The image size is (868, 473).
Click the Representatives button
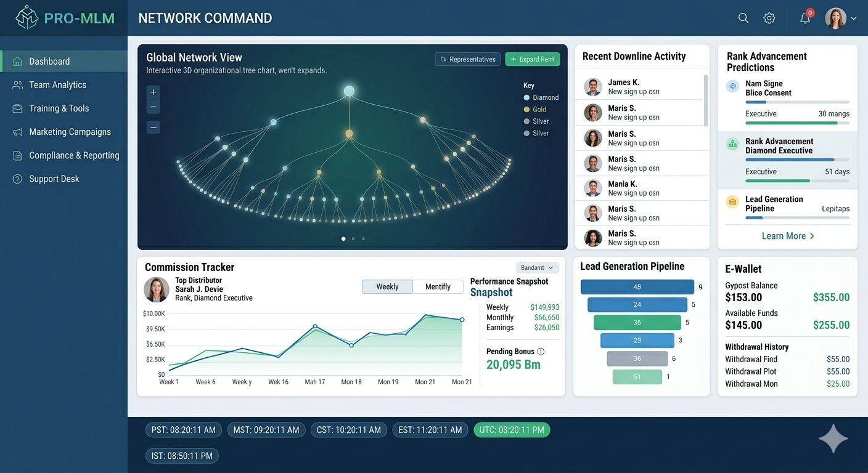[467, 59]
